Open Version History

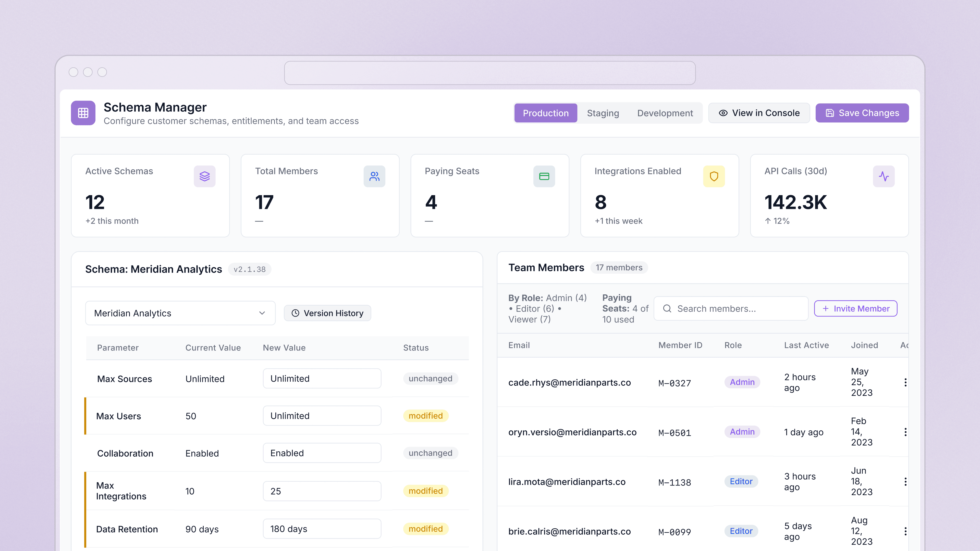click(327, 313)
